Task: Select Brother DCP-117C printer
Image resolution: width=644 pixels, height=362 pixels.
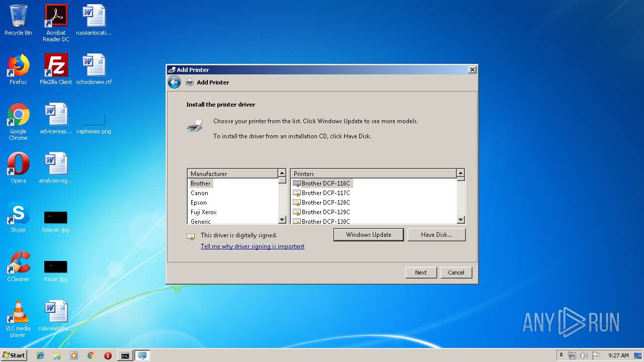Action: tap(321, 193)
